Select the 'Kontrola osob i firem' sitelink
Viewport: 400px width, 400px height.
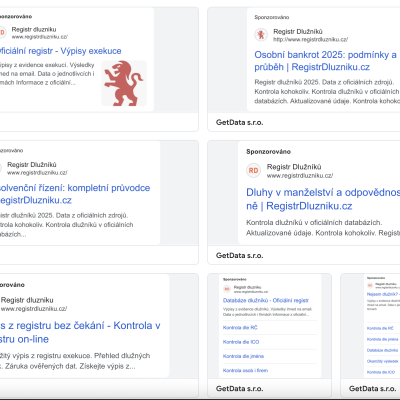coord(245,370)
